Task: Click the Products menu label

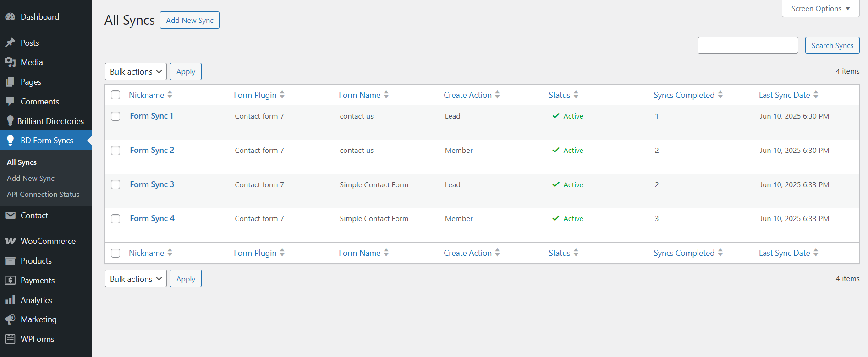Action: pos(36,261)
